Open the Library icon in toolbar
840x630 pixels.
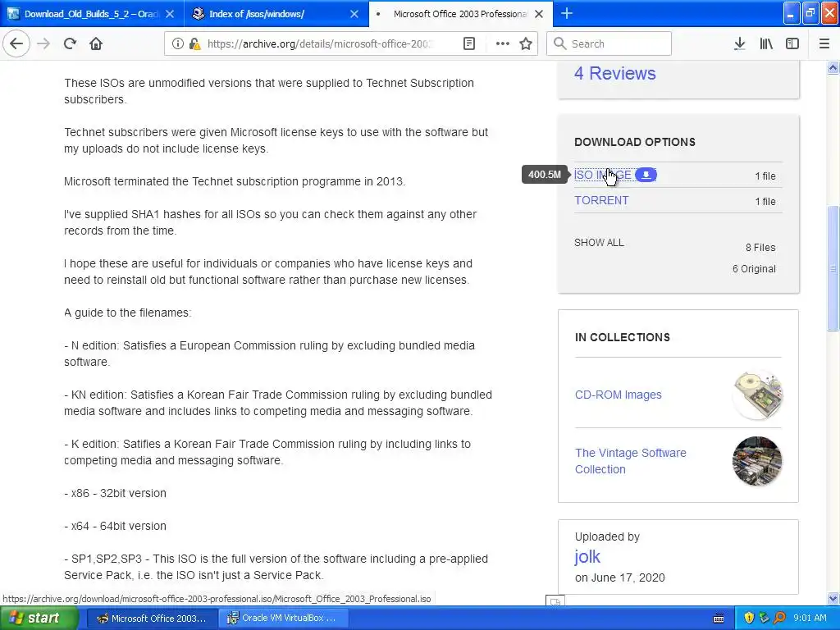point(766,44)
